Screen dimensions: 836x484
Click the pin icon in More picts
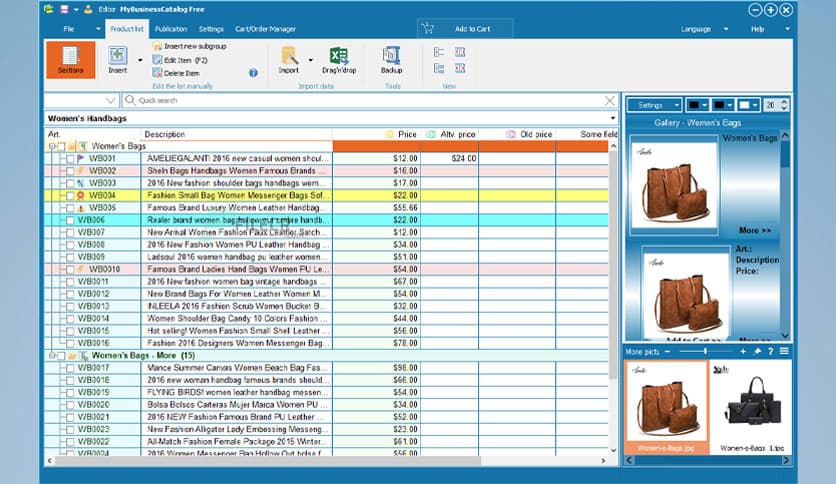pos(757,351)
